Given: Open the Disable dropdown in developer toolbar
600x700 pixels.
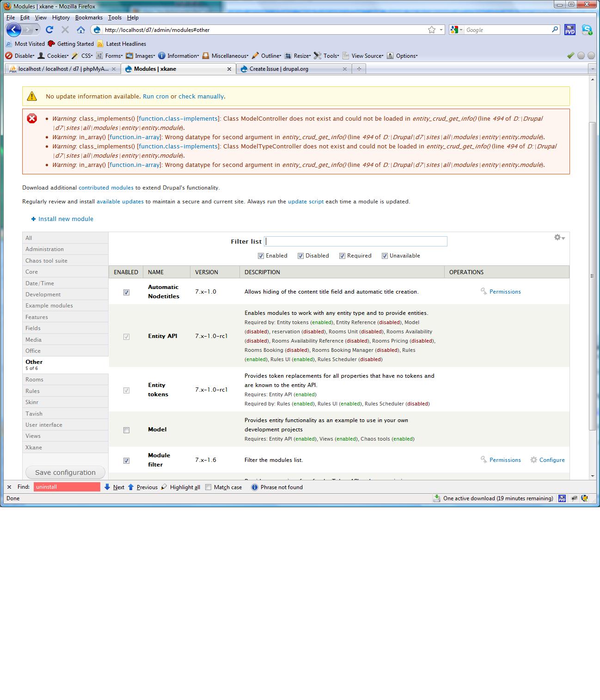Looking at the screenshot, I should (20, 56).
